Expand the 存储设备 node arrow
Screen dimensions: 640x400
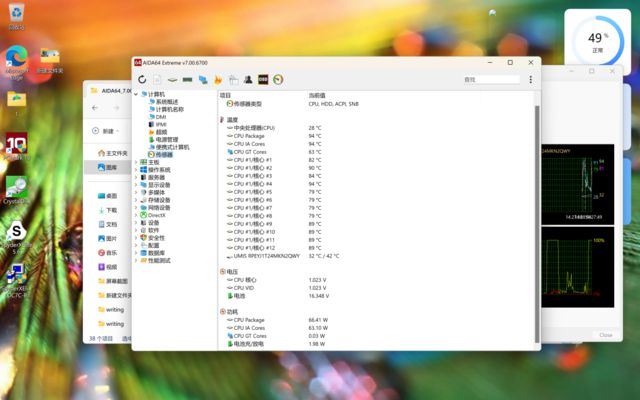coord(136,200)
